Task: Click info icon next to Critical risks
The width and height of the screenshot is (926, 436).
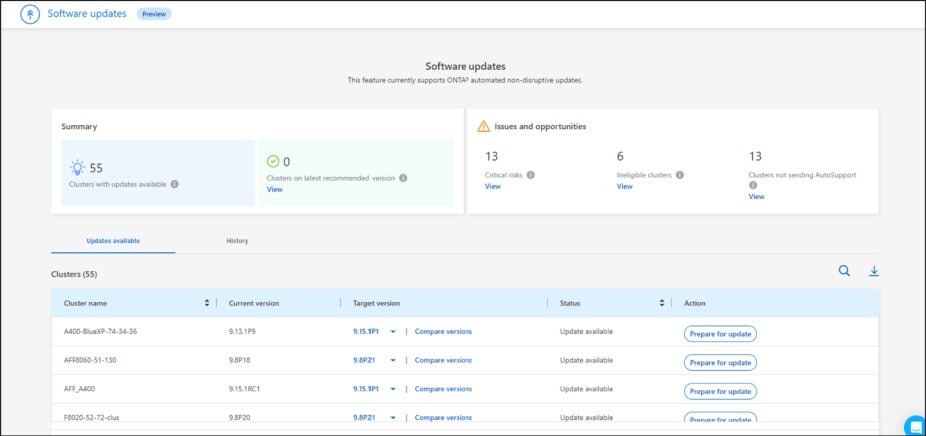Action: pyautogui.click(x=531, y=175)
